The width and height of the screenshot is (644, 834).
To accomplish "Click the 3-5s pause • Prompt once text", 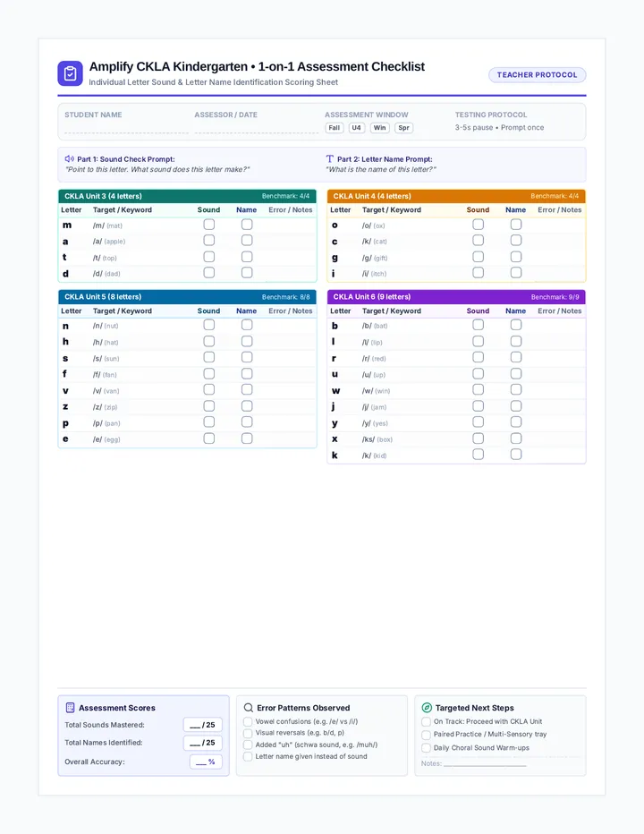I will click(x=499, y=128).
